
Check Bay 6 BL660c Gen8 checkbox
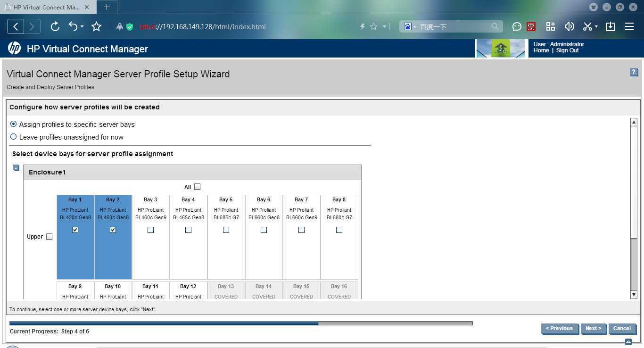[264, 230]
